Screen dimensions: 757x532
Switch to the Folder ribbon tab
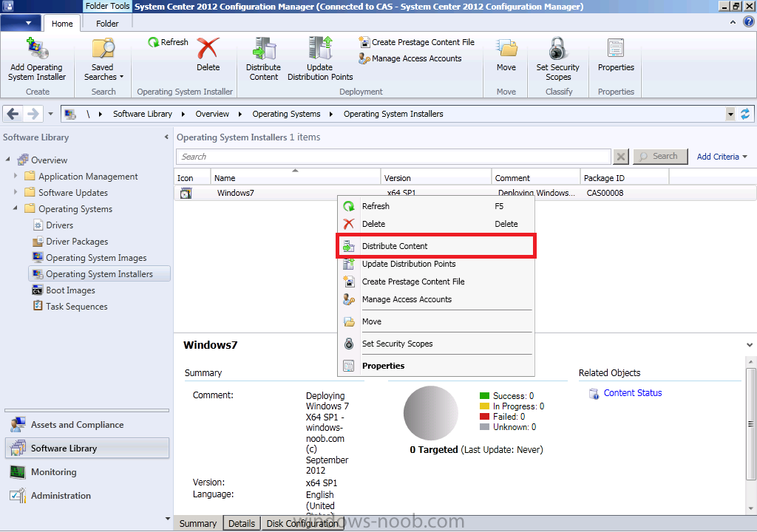point(107,23)
